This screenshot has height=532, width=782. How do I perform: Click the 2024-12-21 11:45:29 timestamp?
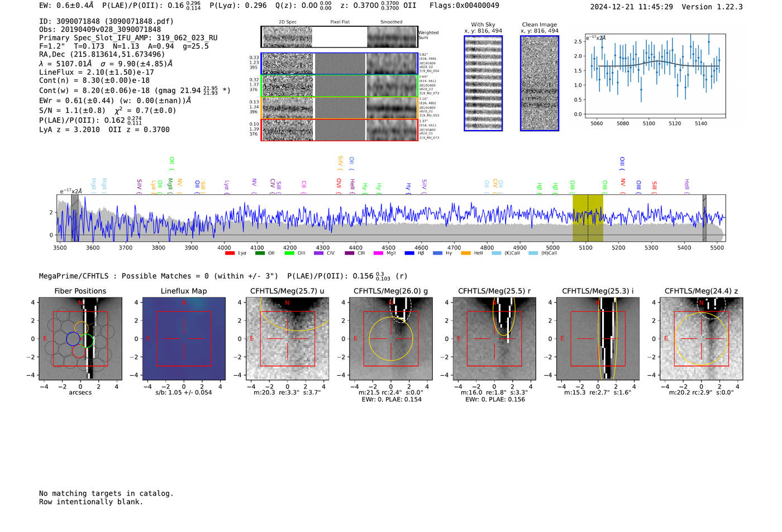(x=632, y=7)
